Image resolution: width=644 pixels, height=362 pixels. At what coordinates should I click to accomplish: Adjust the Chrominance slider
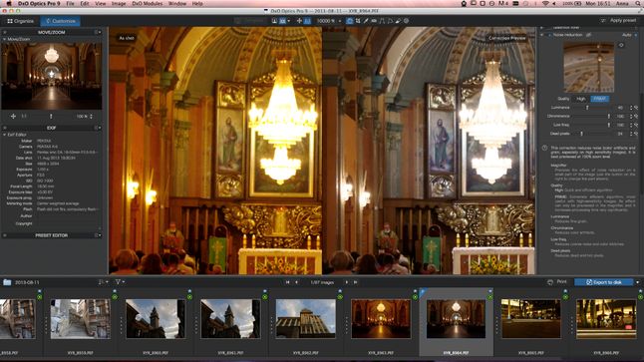tap(591, 117)
